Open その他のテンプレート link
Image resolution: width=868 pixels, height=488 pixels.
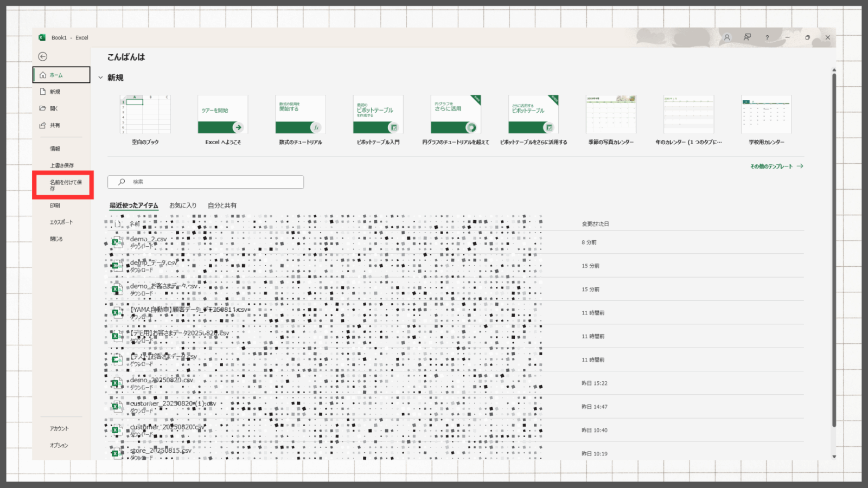coord(776,166)
